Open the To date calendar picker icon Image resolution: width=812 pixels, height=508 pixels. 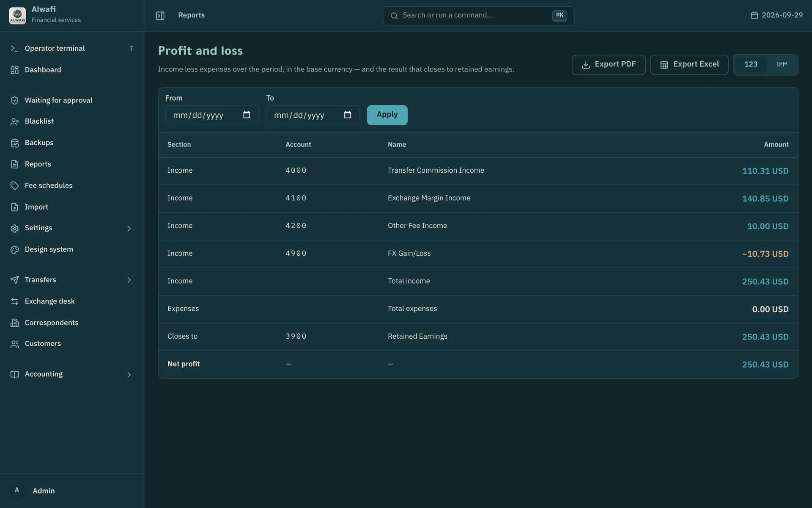click(x=348, y=115)
